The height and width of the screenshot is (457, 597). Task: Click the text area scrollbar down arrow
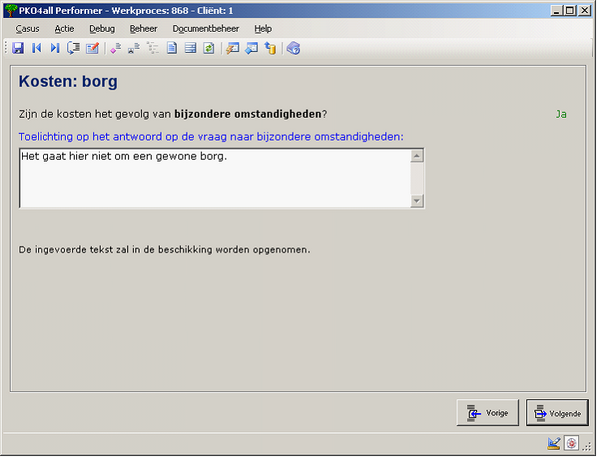[x=417, y=201]
